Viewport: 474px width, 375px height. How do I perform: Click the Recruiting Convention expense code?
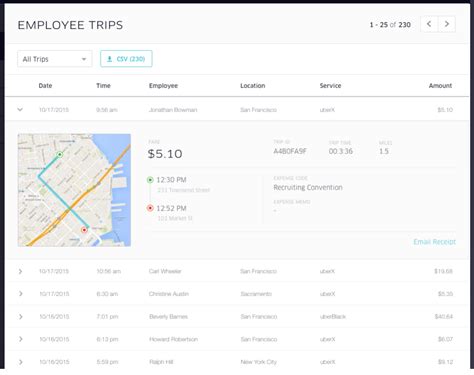click(x=308, y=187)
